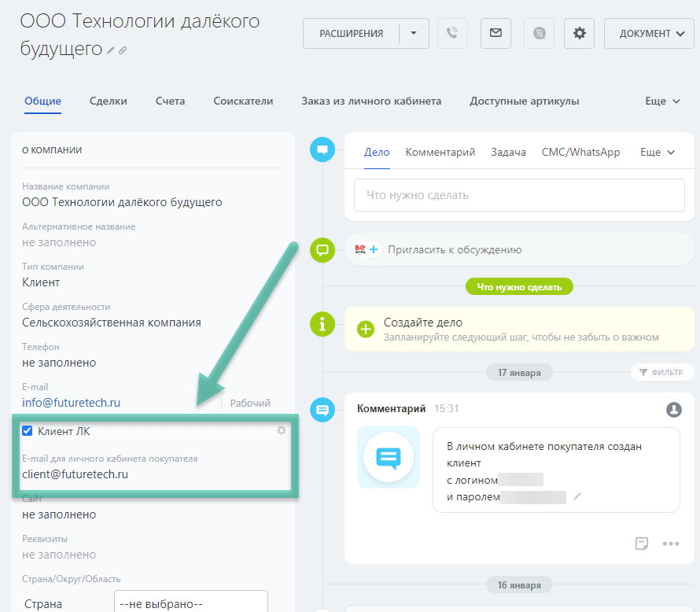Click the Фильтр button in timeline

coord(661,372)
